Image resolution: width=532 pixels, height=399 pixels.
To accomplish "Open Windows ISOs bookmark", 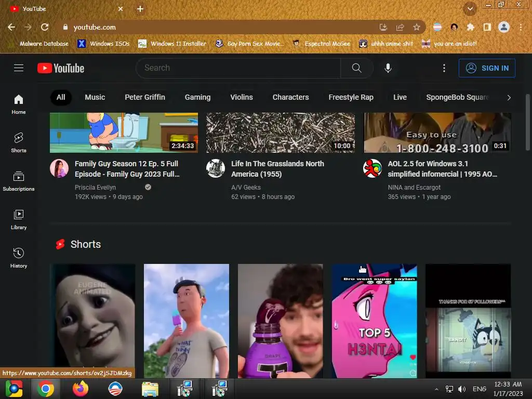I will click(104, 44).
